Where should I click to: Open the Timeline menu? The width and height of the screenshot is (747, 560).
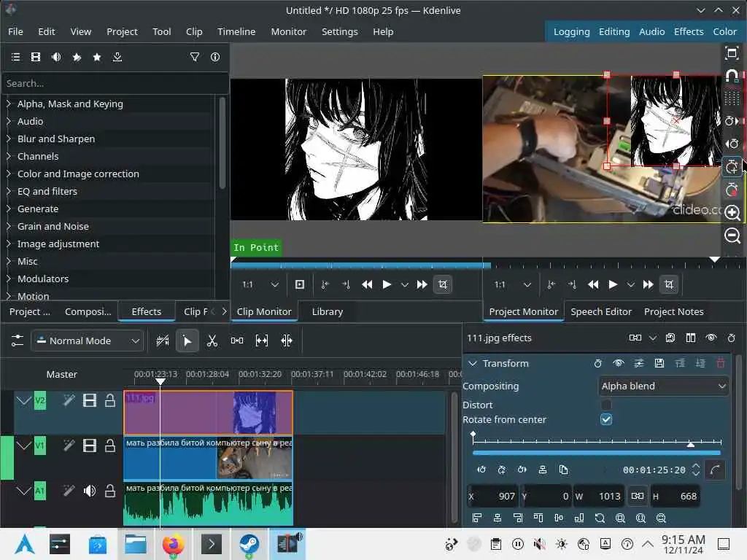point(236,31)
